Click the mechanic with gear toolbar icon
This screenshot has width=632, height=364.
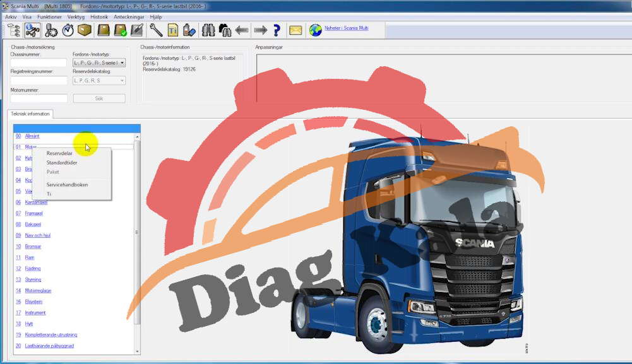[x=51, y=30]
